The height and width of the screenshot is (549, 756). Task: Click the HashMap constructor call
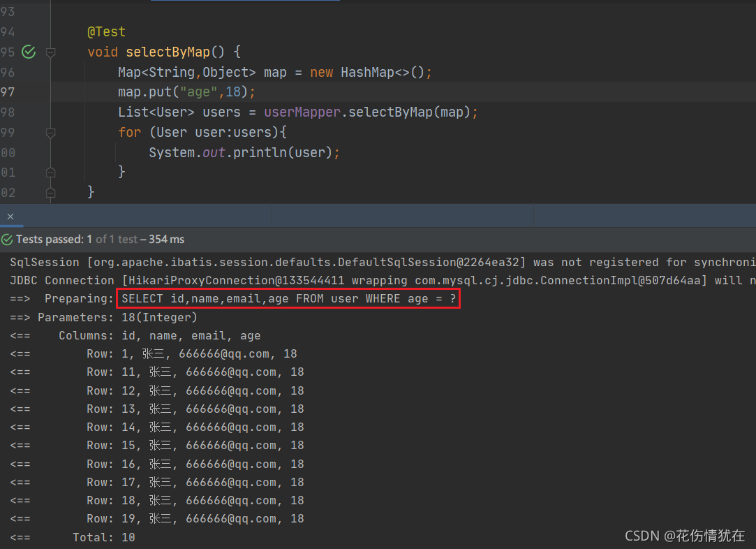(x=383, y=73)
